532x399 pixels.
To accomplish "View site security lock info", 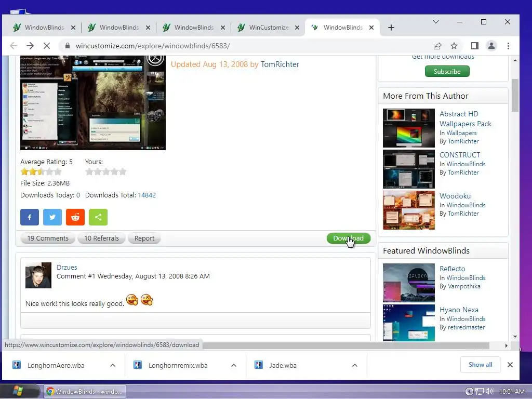I will coord(68,46).
